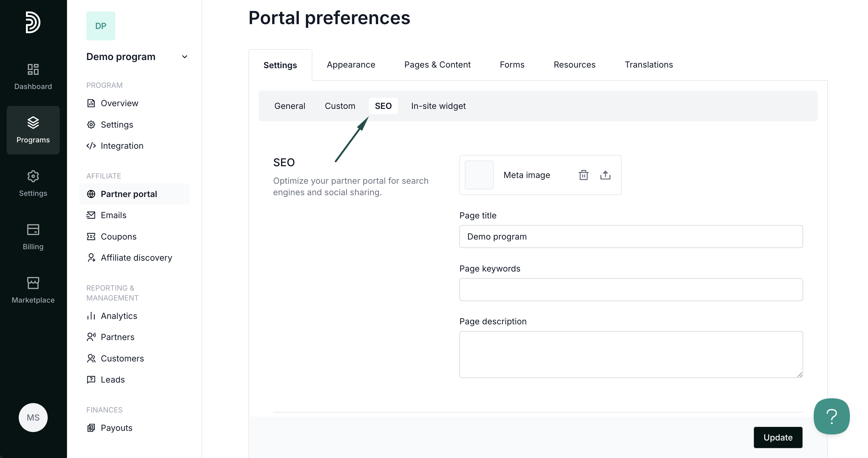Select the General sub-tab
The height and width of the screenshot is (458, 868).
(289, 106)
